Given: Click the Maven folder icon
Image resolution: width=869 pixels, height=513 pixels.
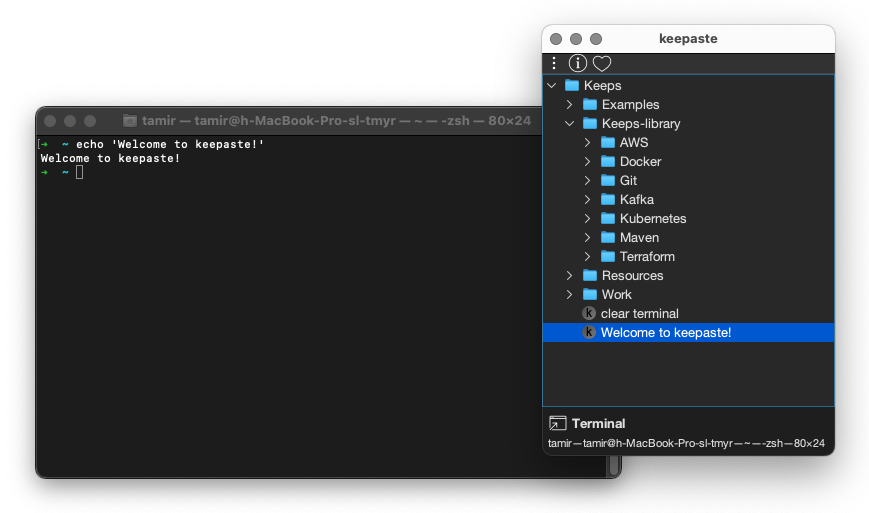Looking at the screenshot, I should pyautogui.click(x=608, y=237).
